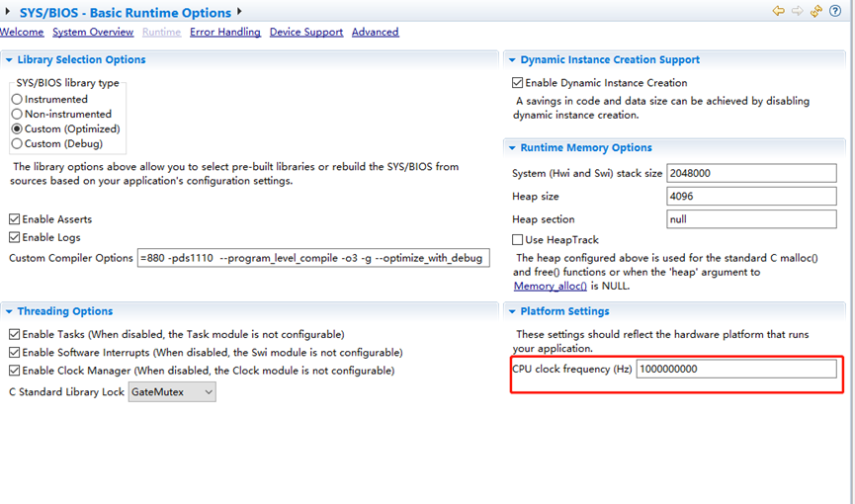This screenshot has width=855, height=504.
Task: Click the refresh arrows icon
Action: (815, 12)
